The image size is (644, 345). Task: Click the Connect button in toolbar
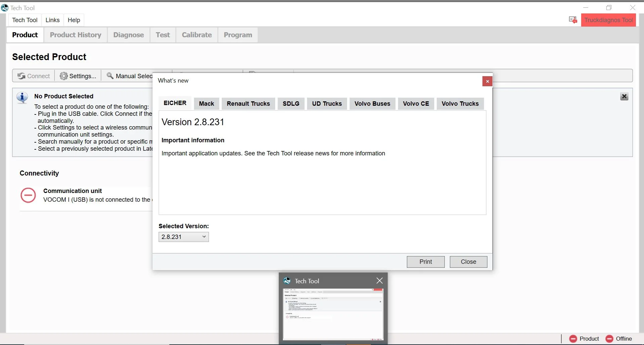(x=34, y=76)
